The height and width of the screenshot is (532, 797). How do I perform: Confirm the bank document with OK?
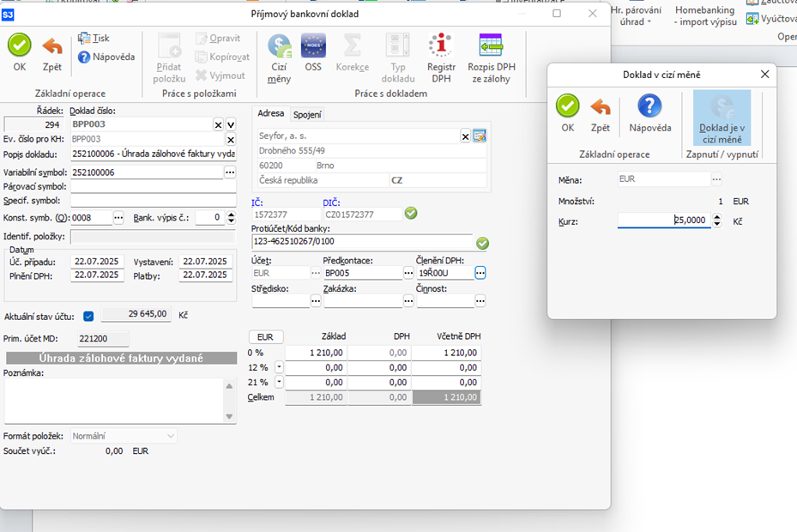20,52
